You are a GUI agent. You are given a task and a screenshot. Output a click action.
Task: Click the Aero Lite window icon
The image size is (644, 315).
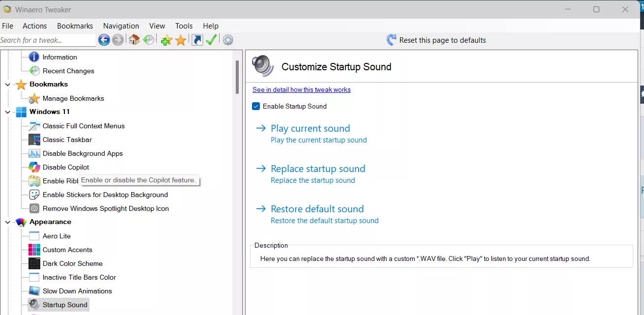34,236
